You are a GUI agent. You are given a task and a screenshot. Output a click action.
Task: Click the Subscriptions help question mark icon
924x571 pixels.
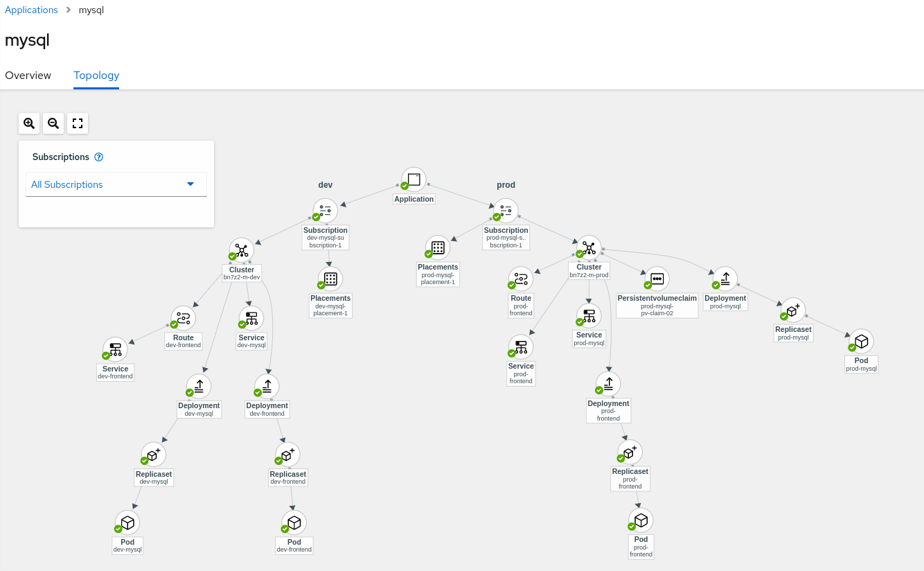(98, 157)
